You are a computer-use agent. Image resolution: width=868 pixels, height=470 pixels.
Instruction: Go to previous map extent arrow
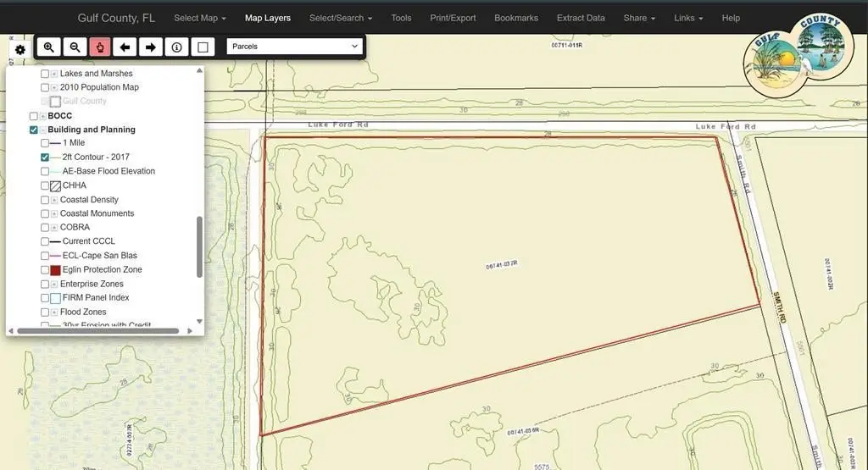tap(125, 47)
